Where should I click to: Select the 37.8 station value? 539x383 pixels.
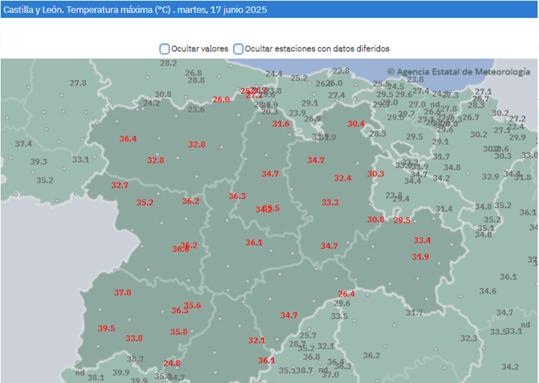[122, 293]
